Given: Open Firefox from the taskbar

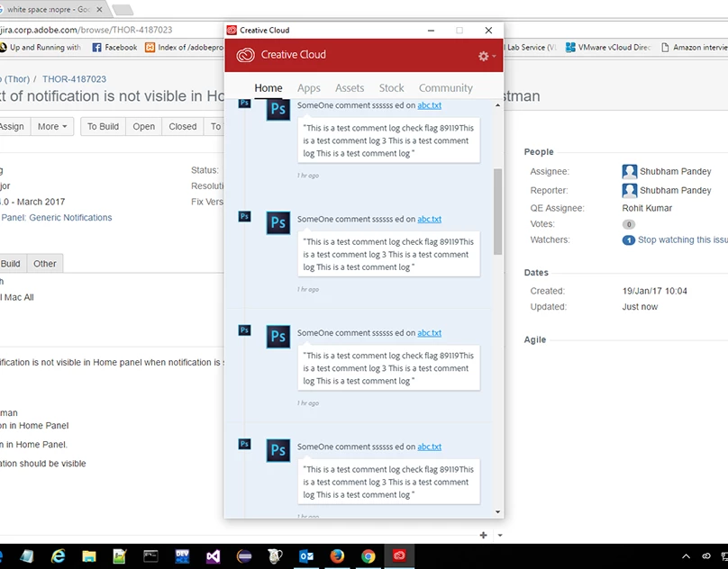Looking at the screenshot, I should point(336,555).
